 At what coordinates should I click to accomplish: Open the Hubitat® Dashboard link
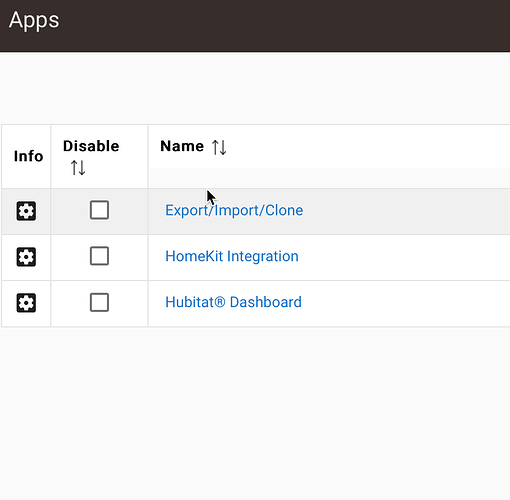[233, 302]
